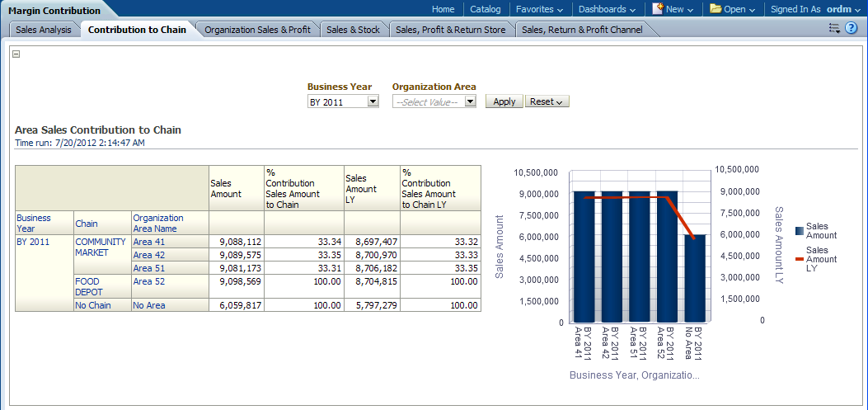This screenshot has width=868, height=410.
Task: Click the Open folder icon
Action: coord(716,9)
